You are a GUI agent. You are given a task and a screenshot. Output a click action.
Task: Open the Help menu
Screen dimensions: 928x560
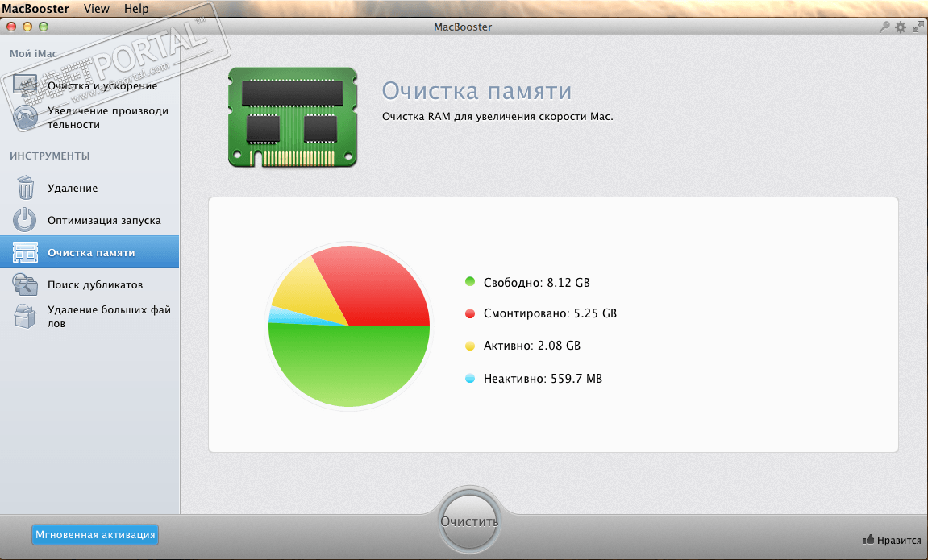click(136, 8)
